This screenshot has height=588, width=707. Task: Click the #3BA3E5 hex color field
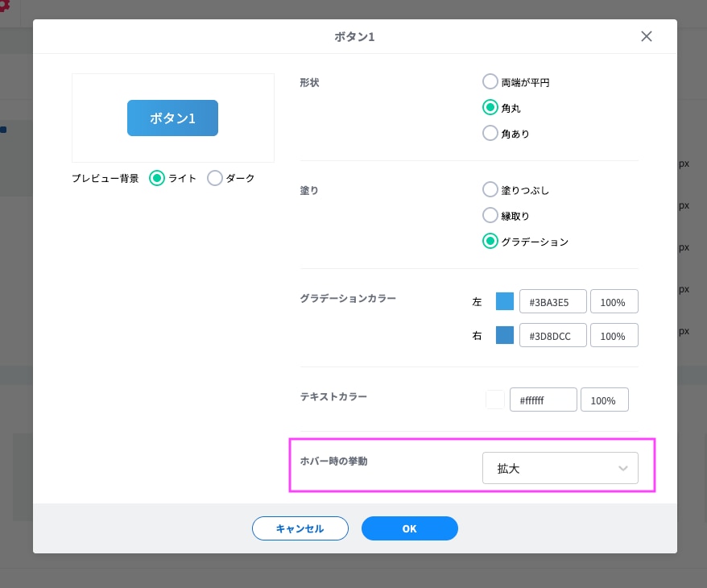click(552, 302)
